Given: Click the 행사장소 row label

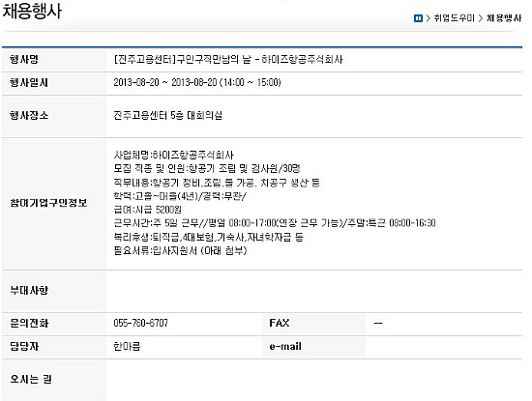Looking at the screenshot, I should coord(29,116).
